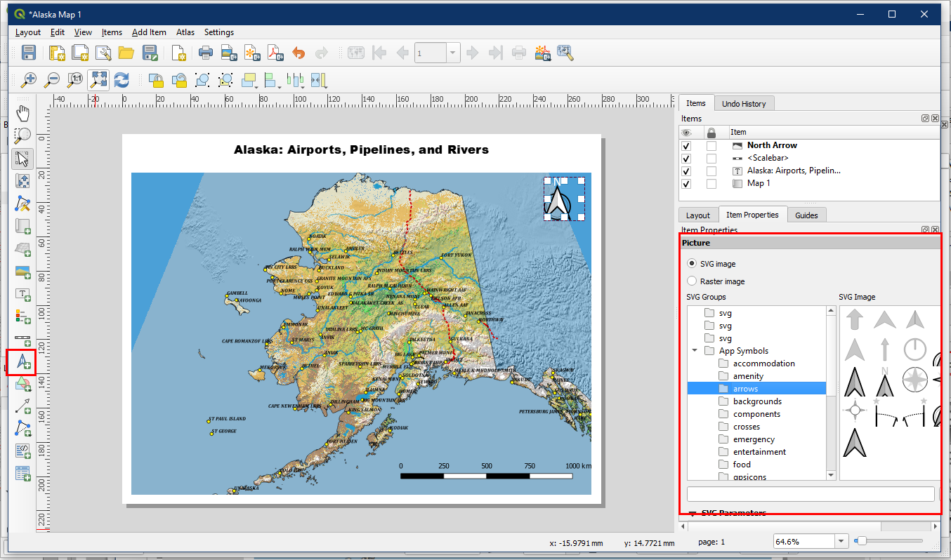Click the zoom slider in status bar
Viewport: 951px width, 560px height.
tap(888, 541)
